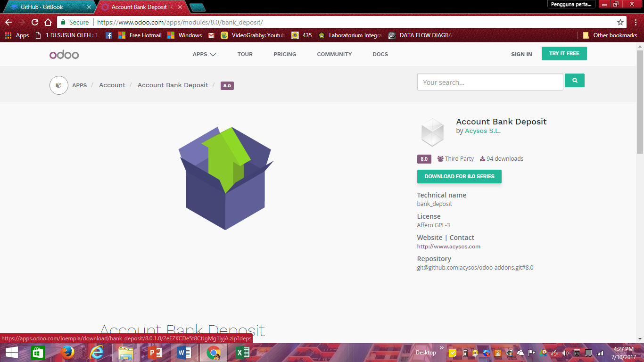Click the Contact link
Image resolution: width=644 pixels, height=362 pixels.
point(462,238)
